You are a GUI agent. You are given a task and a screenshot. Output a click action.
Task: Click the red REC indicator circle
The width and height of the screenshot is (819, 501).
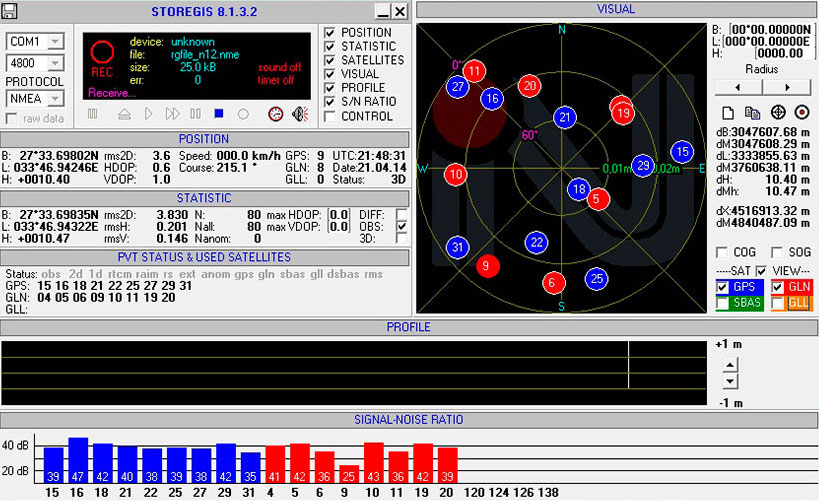tap(102, 52)
